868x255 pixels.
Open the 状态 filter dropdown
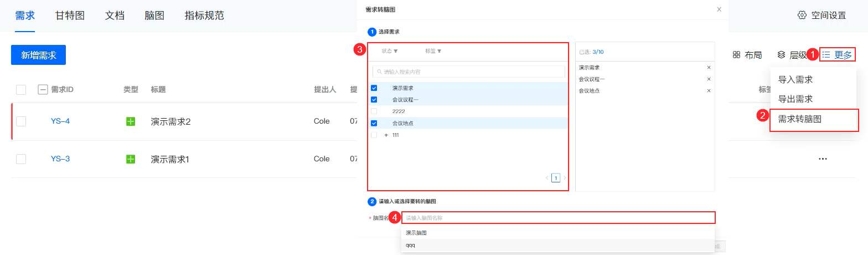point(390,51)
